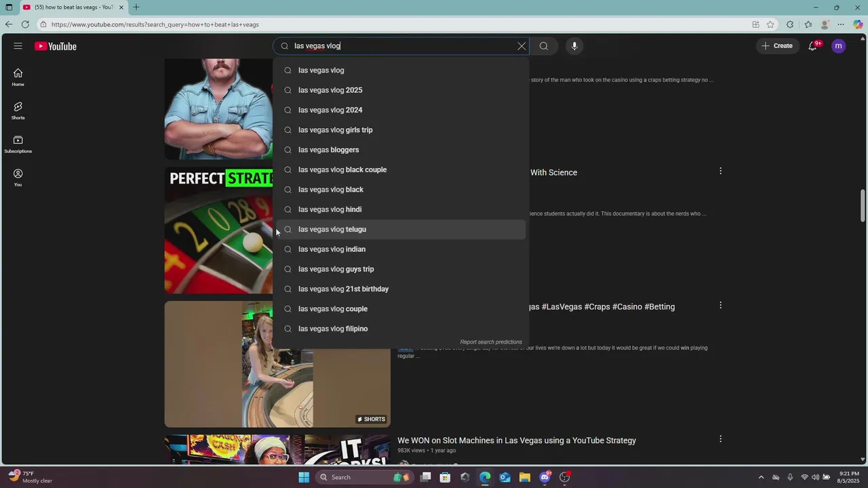Open the Perfect Strategy roulette thumbnail
Screen dimensions: 868x488
pos(218,230)
